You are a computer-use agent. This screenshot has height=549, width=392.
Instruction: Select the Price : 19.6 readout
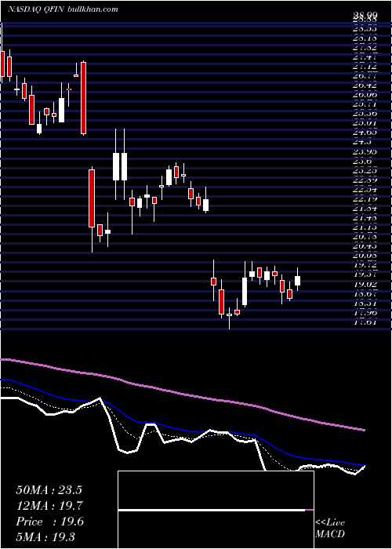click(x=49, y=522)
